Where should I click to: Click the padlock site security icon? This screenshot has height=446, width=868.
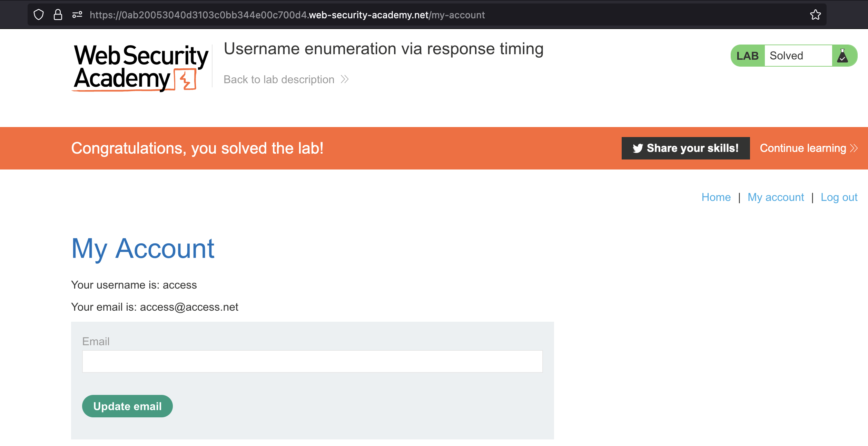point(58,15)
